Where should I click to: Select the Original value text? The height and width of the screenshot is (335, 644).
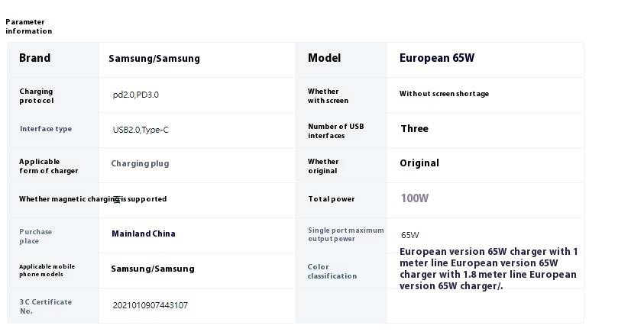(419, 163)
